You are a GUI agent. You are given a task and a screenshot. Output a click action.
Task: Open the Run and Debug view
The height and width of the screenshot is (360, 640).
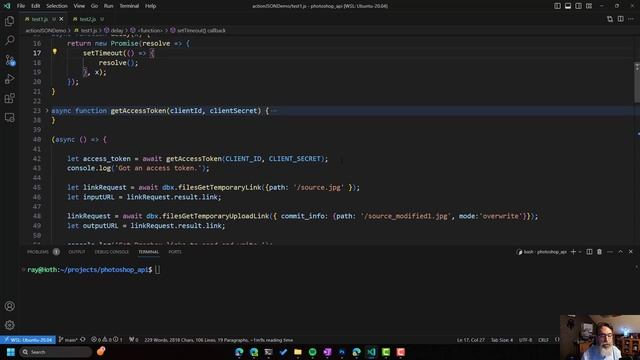[x=9, y=79]
